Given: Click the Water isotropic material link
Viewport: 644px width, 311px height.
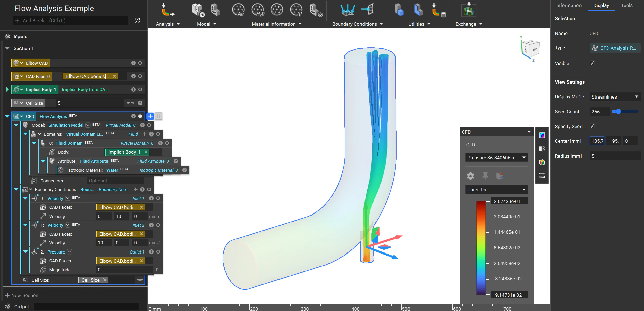Looking at the screenshot, I should 112,170.
